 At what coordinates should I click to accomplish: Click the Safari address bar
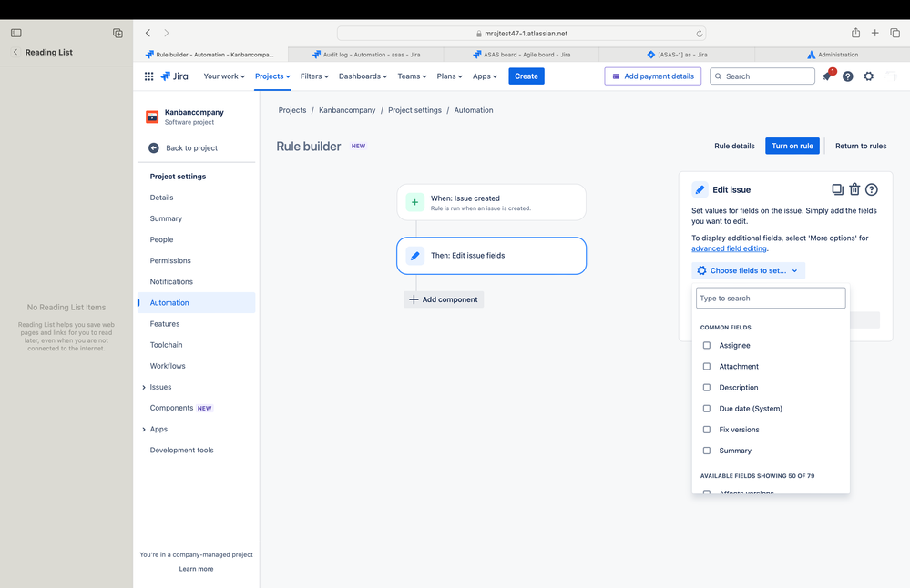point(521,34)
